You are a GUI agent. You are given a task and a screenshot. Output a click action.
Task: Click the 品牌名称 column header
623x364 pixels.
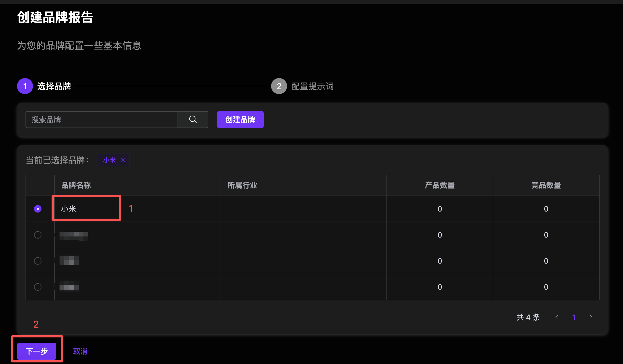click(76, 185)
